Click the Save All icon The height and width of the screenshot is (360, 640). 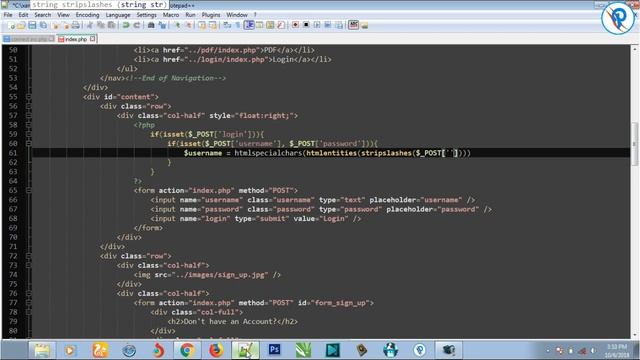(x=43, y=25)
